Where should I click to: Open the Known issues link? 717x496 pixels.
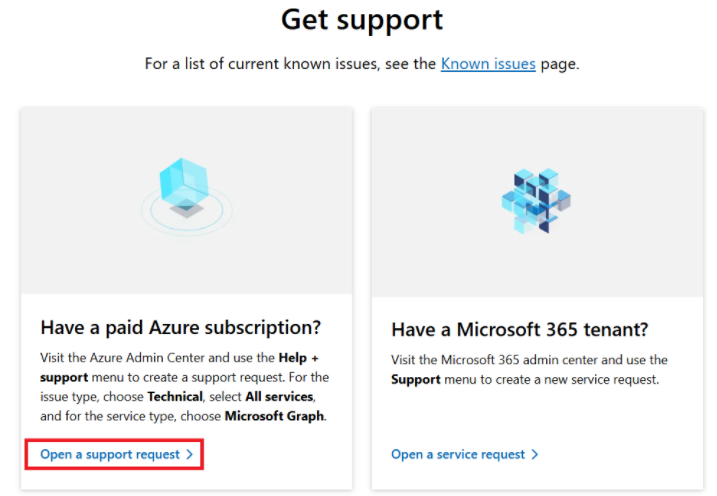coord(488,64)
